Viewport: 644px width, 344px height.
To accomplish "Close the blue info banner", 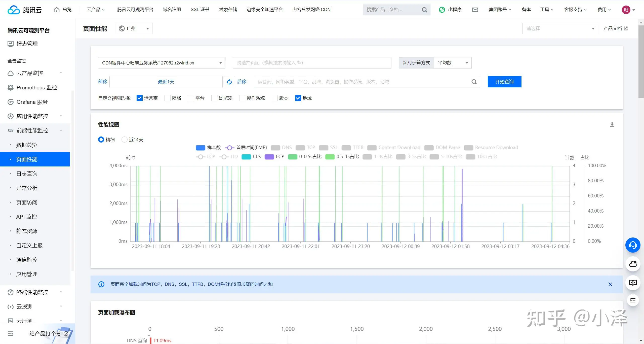I will pyautogui.click(x=610, y=284).
